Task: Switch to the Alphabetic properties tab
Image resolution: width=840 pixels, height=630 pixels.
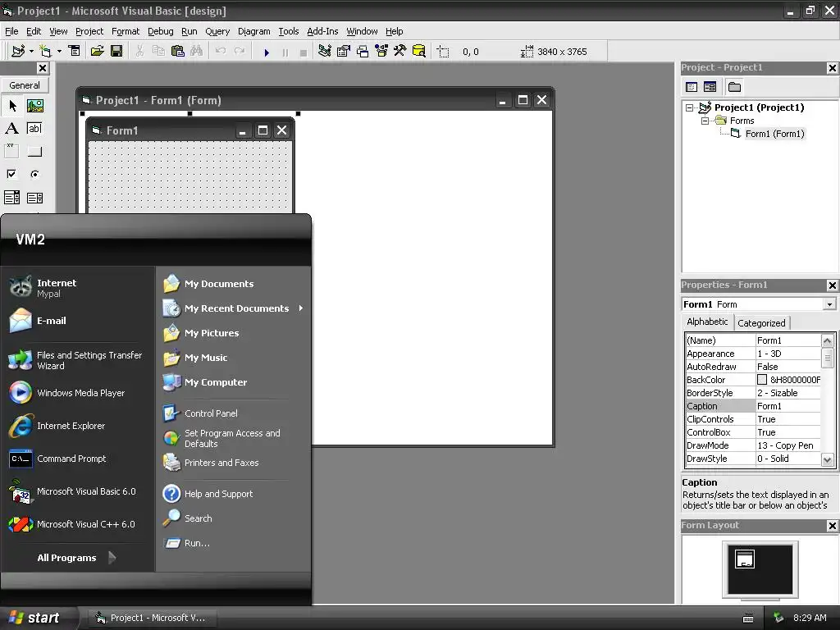Action: [x=707, y=322]
